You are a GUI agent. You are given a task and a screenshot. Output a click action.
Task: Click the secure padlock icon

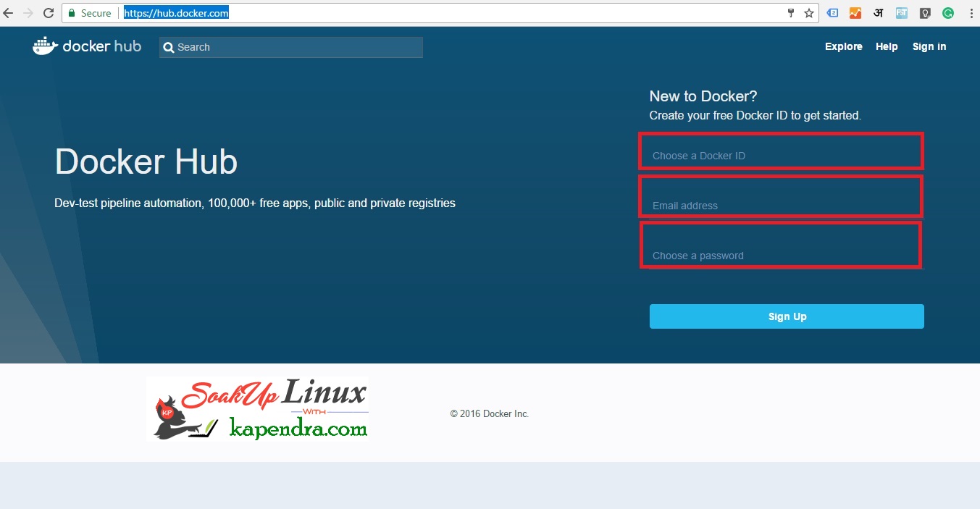click(71, 13)
